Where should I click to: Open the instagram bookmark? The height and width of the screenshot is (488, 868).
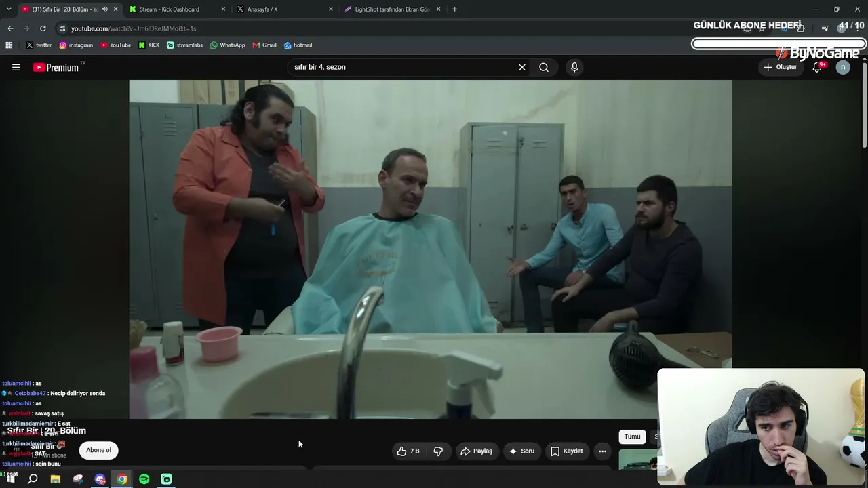76,45
